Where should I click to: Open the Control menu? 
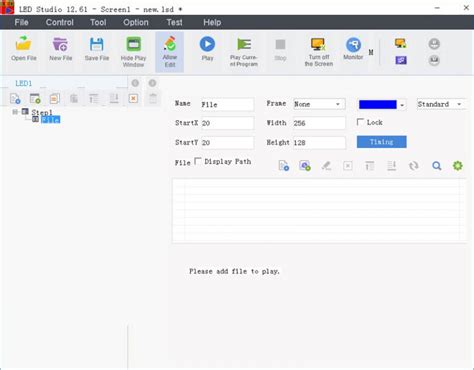[60, 22]
